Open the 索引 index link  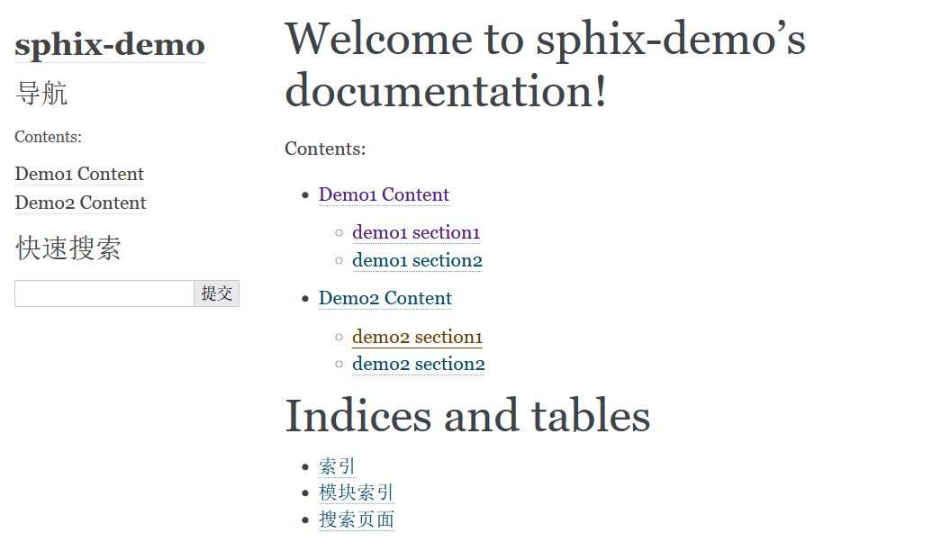(x=337, y=466)
